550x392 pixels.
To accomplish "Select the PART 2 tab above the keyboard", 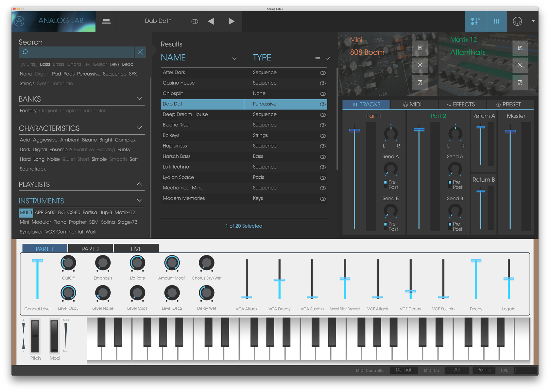I will (91, 249).
